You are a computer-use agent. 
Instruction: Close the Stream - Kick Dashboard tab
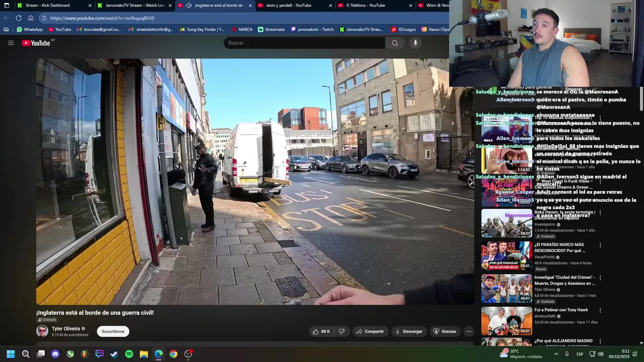(x=90, y=6)
